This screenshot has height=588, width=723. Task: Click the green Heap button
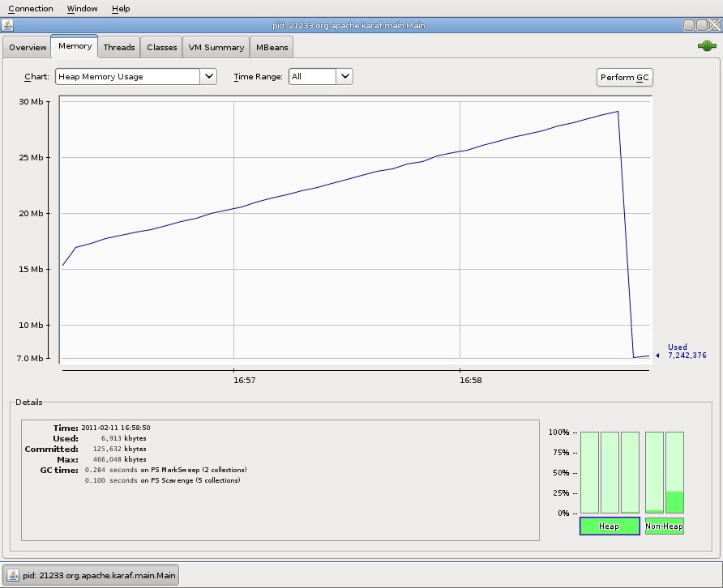(609, 526)
